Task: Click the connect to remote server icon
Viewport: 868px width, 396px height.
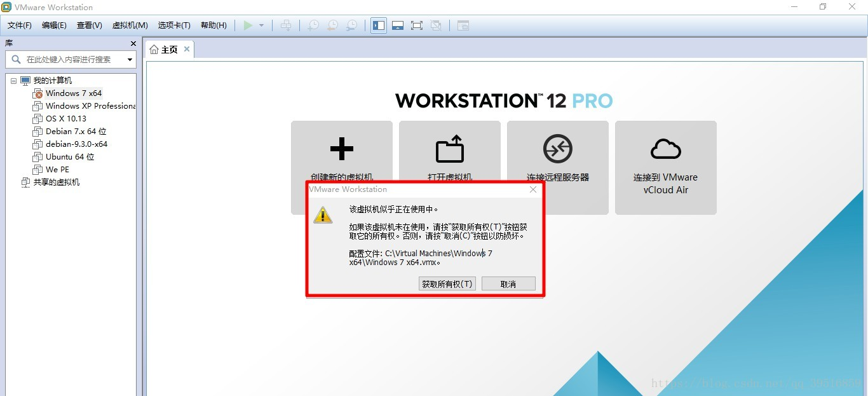Action: 558,149
